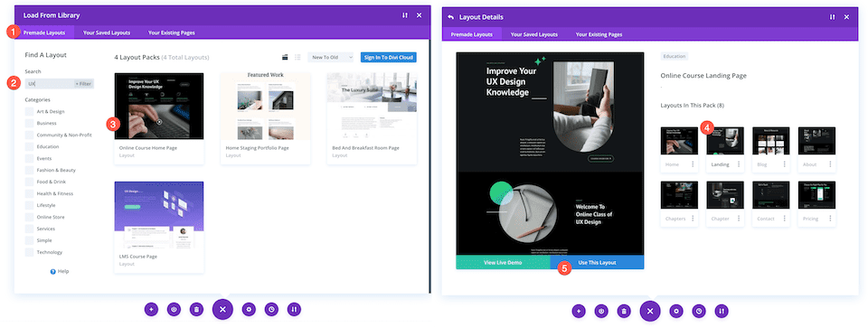Click the trash icon in left toolbar

coord(196,309)
